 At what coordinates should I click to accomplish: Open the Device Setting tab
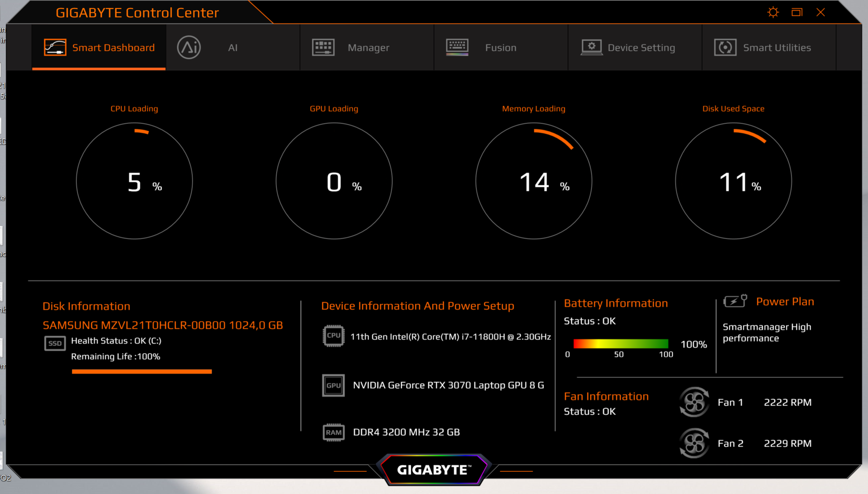(635, 47)
